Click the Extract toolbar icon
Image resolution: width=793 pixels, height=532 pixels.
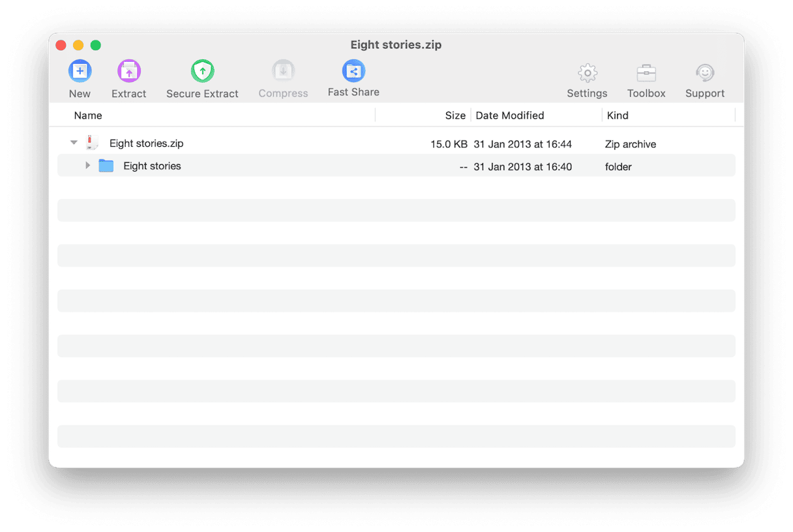click(x=129, y=71)
